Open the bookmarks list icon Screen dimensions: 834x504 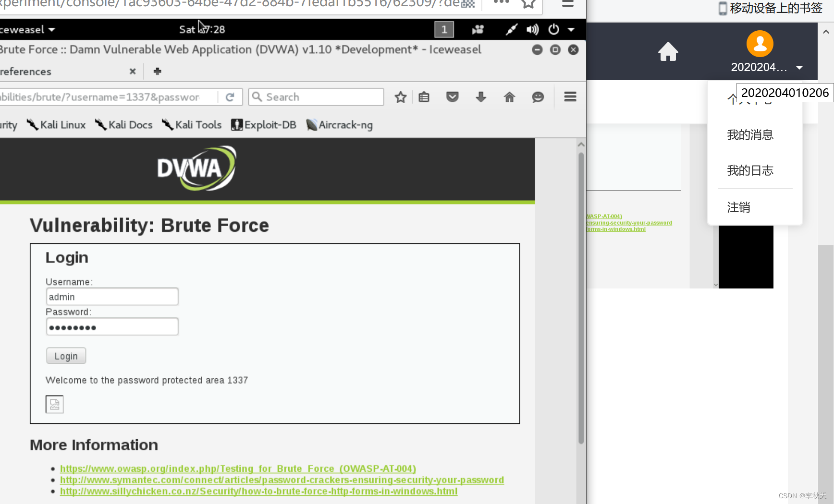[424, 97]
